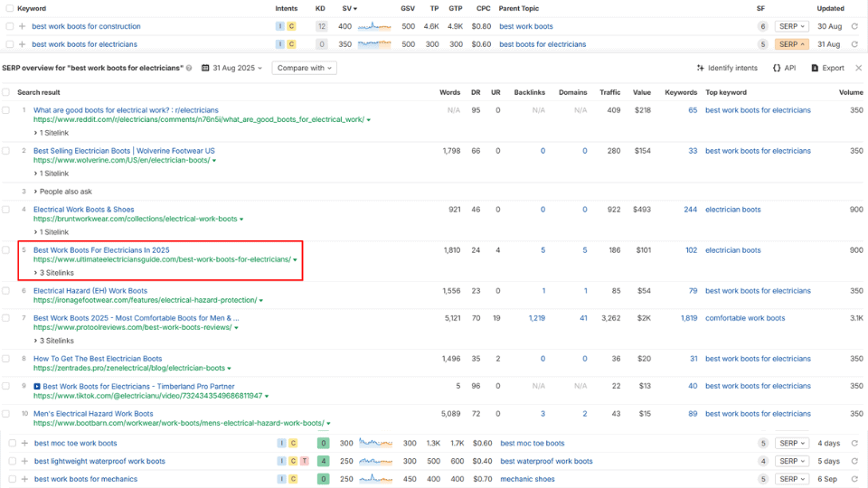The height and width of the screenshot is (488, 868).
Task: Click Informational intent badge for construction boots
Action: [280, 26]
